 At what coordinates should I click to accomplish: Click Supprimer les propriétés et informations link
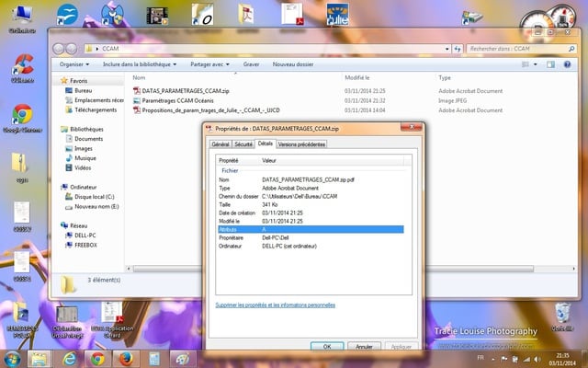[x=275, y=305]
